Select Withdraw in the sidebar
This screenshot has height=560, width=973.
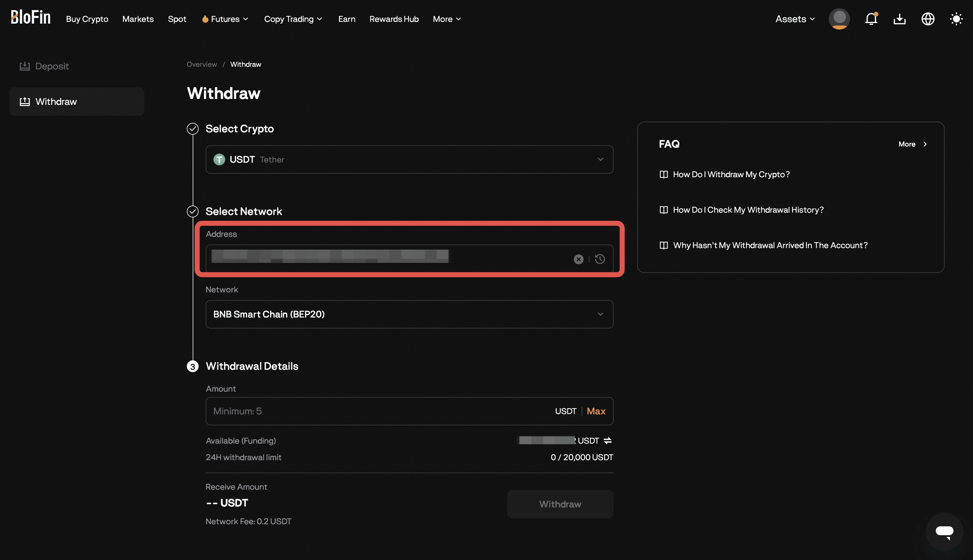pos(56,102)
